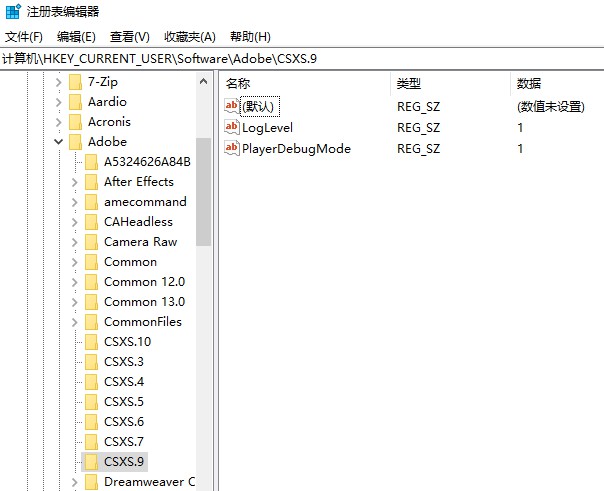Click the CAHeadless folder icon
Screen dimensions: 604x491
(x=91, y=222)
